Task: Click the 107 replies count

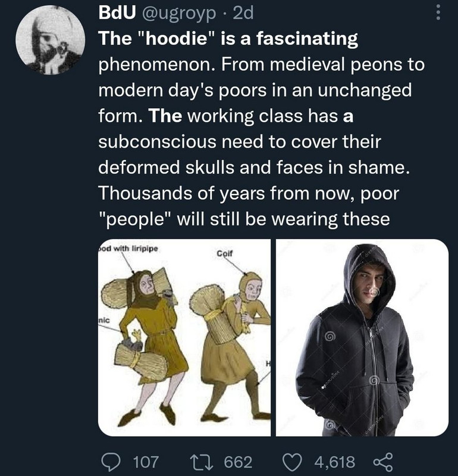Action: coord(146,462)
